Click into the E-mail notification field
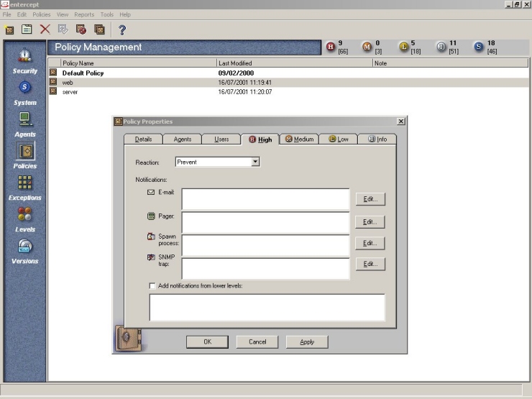 265,199
